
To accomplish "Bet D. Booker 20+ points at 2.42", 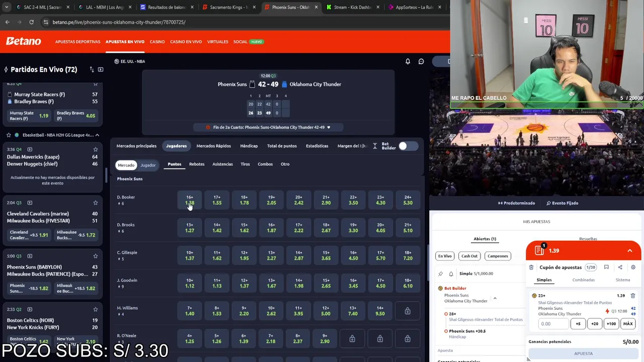I will click(298, 200).
